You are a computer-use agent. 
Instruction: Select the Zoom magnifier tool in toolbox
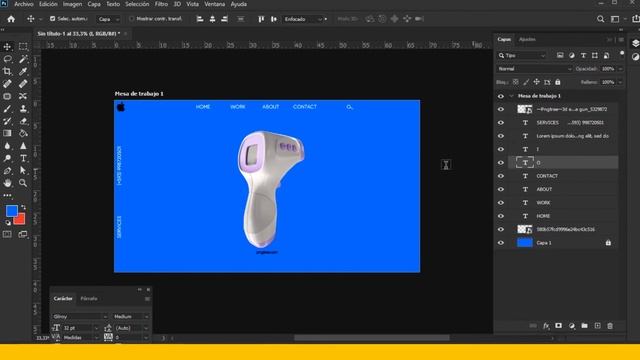click(x=23, y=183)
